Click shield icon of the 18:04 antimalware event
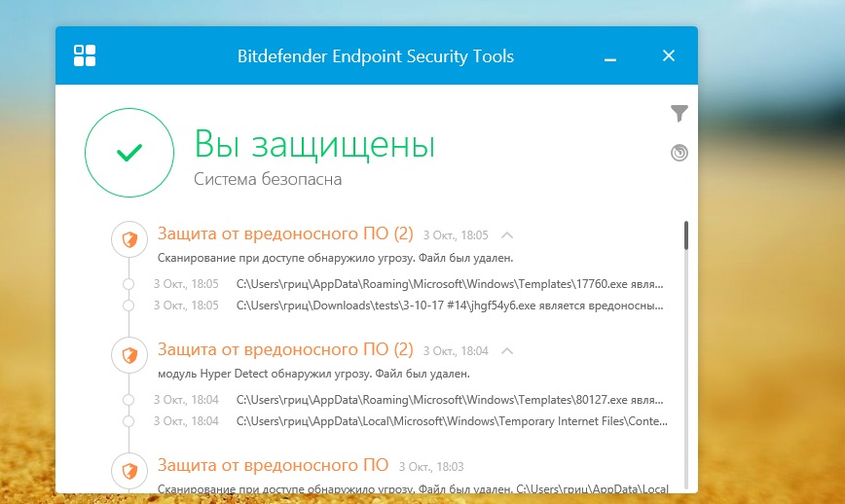 [129, 354]
